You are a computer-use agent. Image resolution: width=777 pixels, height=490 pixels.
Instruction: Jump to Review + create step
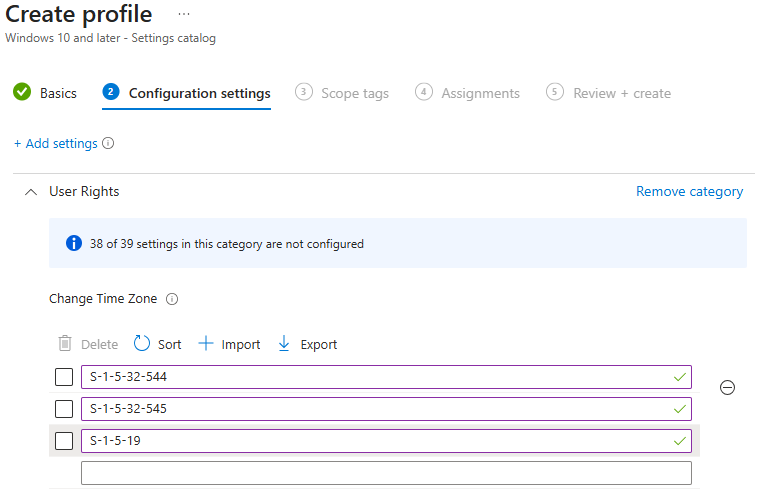pos(609,93)
